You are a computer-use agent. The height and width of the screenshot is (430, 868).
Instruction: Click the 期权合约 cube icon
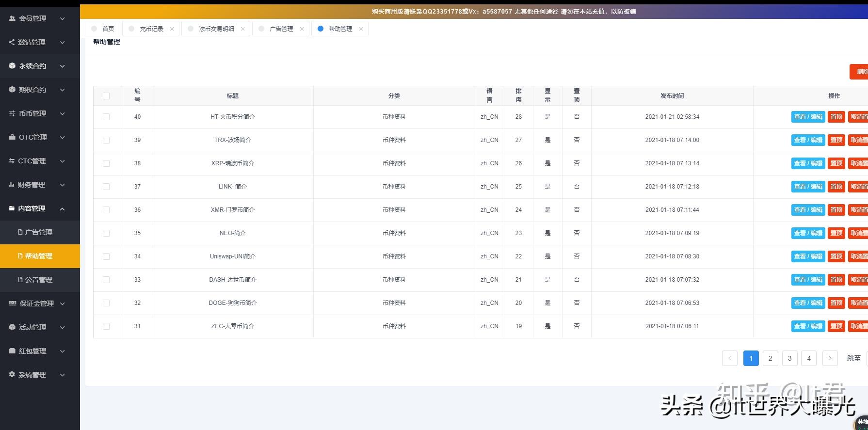pyautogui.click(x=12, y=90)
